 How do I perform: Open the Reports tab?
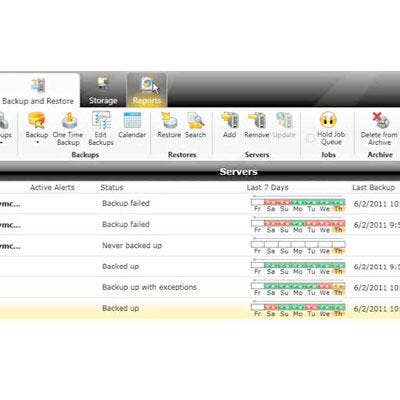(x=147, y=90)
